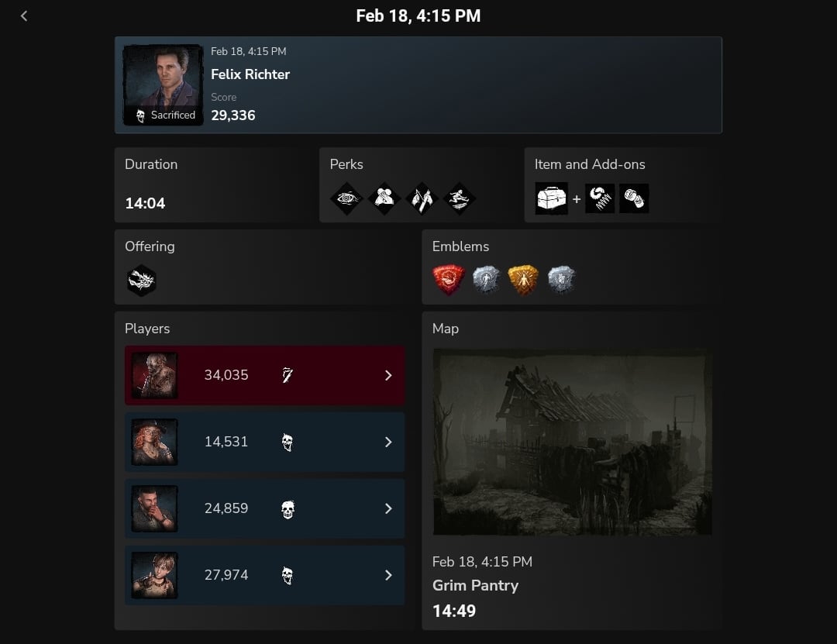Click the last silver emblem
837x644 pixels.
tap(561, 279)
